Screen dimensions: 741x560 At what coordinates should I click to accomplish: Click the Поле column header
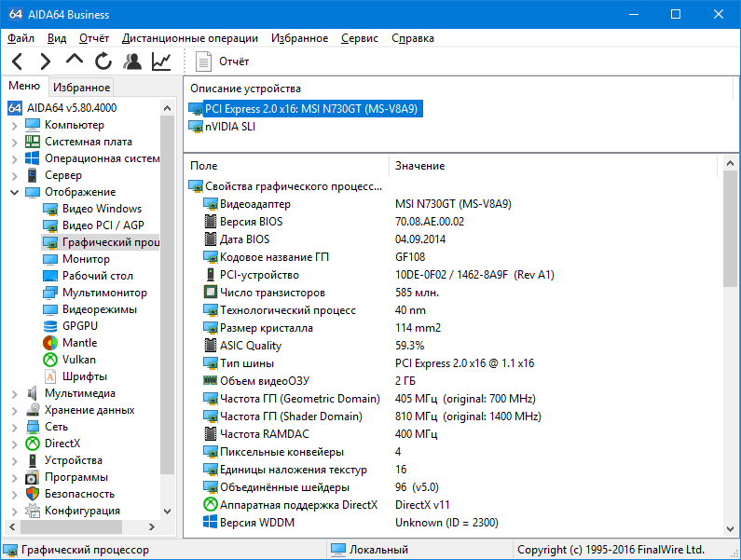287,166
